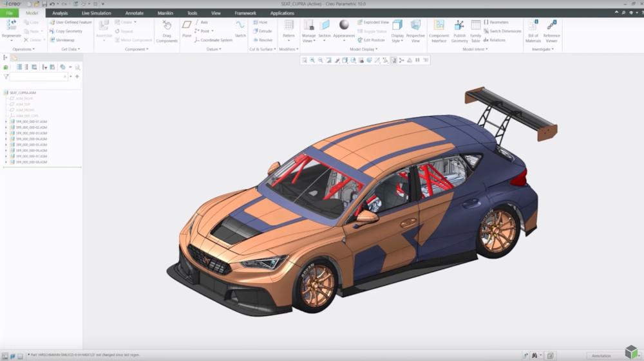Click Coordinate System

[x=213, y=40]
